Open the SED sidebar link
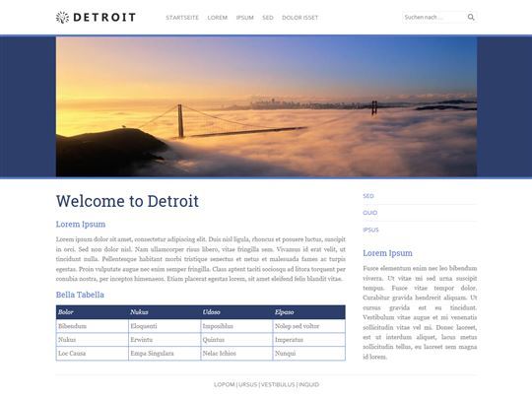This screenshot has height=399, width=532. pyautogui.click(x=368, y=196)
